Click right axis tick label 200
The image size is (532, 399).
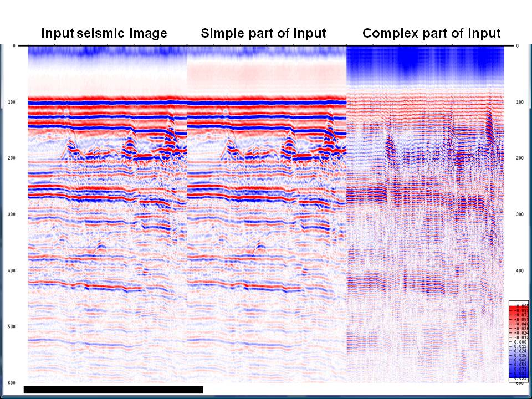pos(519,158)
